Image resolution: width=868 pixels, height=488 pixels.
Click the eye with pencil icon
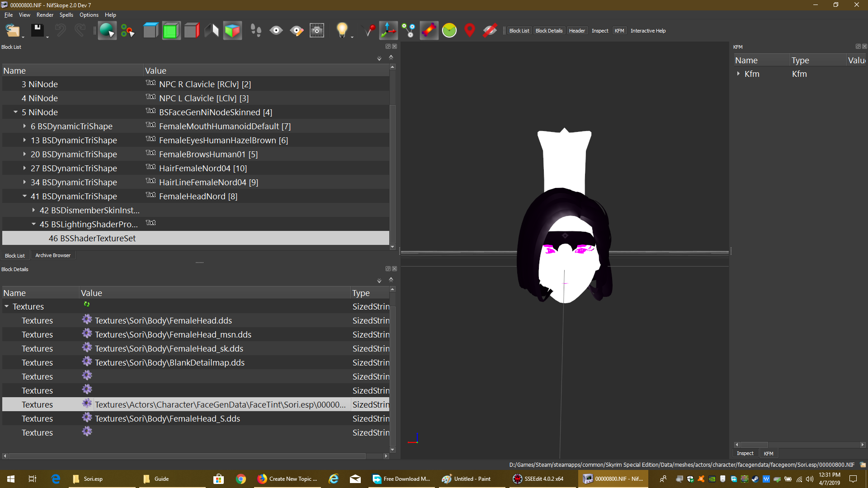click(297, 30)
